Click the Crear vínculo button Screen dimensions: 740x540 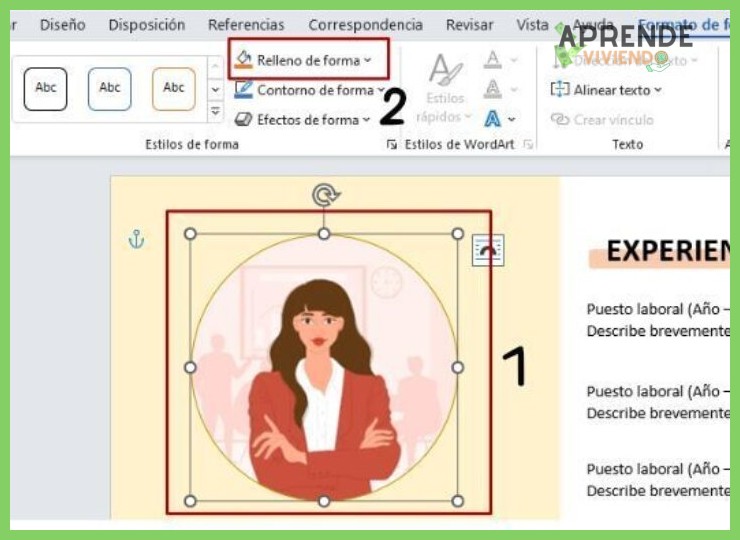602,120
